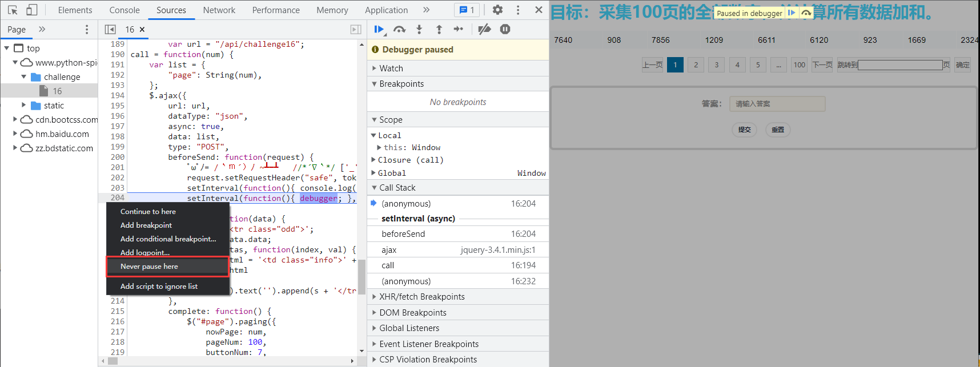Toggle device toolbar icon
Image resolution: width=980 pixels, height=367 pixels.
pos(32,10)
